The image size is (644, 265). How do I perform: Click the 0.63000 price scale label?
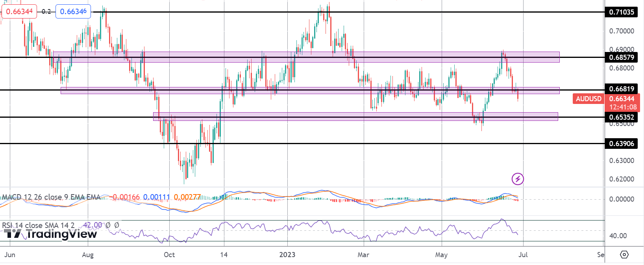pyautogui.click(x=622, y=161)
